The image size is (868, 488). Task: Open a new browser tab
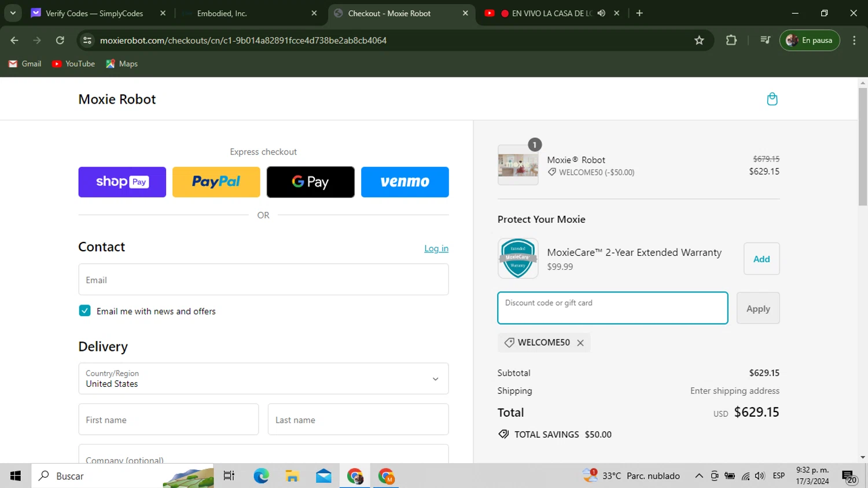[639, 13]
